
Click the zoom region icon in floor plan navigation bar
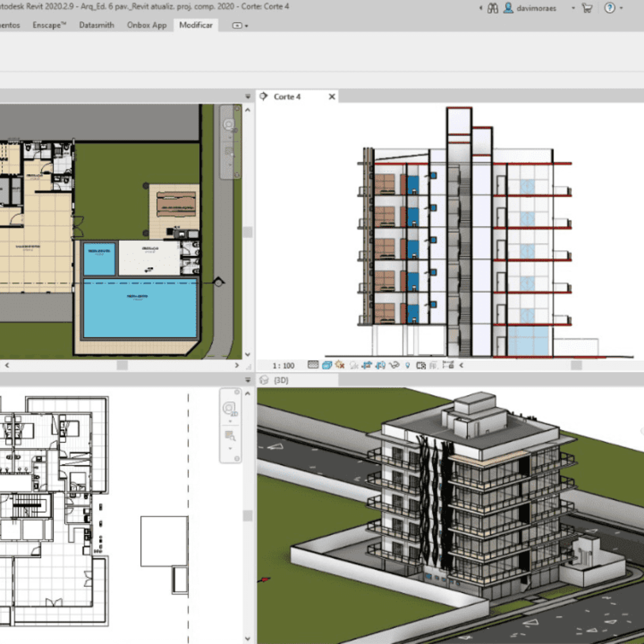(230, 436)
